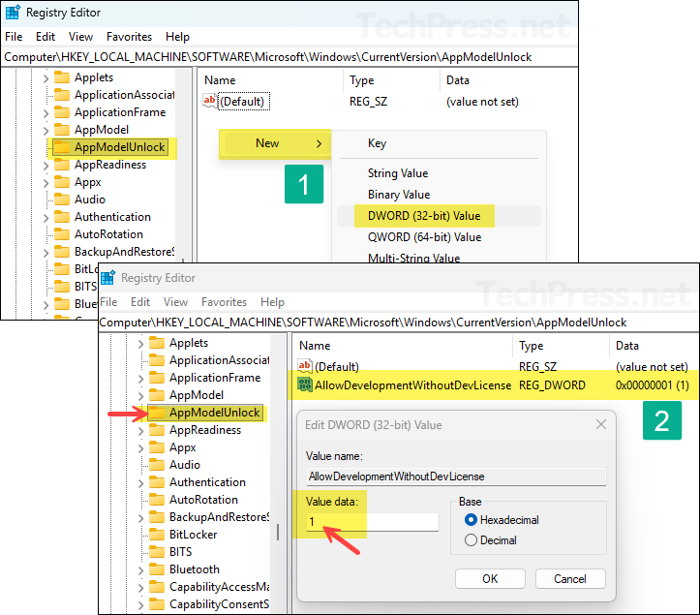
Task: Click the Type column header in back window
Action: click(361, 80)
